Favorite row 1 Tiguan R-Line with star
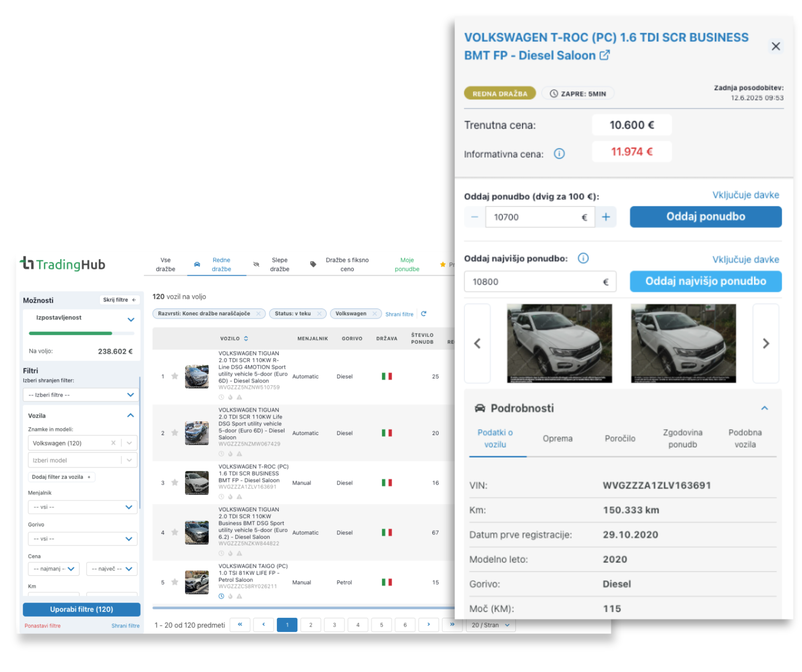 coord(175,376)
